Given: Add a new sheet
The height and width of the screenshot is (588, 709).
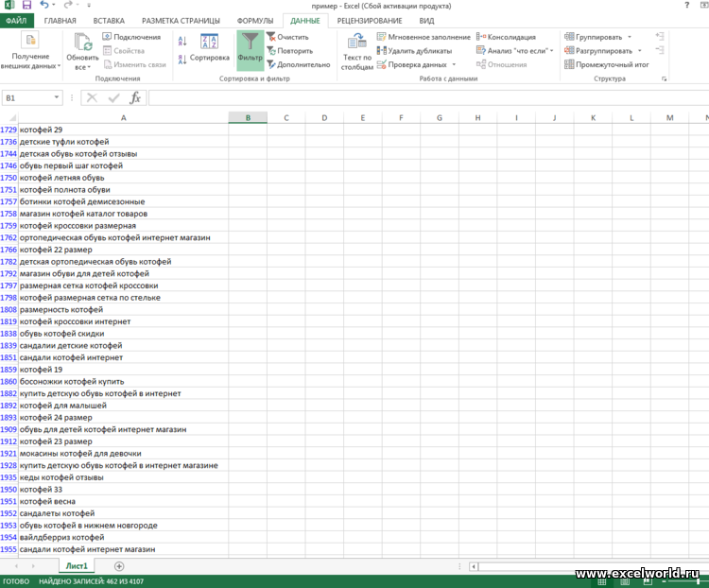Looking at the screenshot, I should 119,566.
